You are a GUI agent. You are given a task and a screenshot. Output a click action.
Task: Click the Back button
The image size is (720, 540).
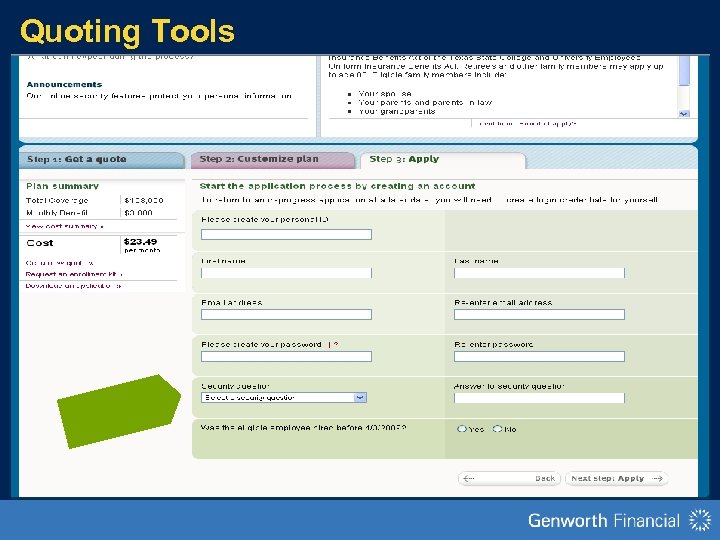point(509,478)
